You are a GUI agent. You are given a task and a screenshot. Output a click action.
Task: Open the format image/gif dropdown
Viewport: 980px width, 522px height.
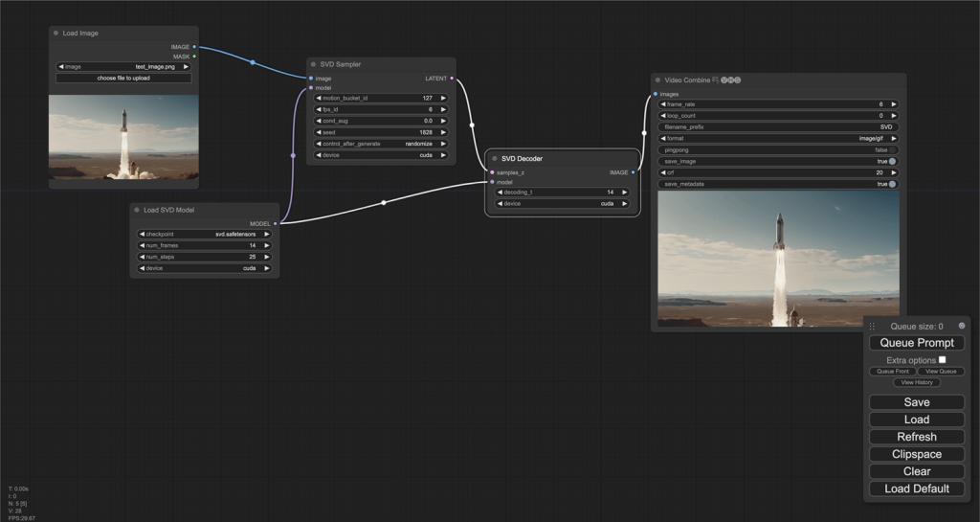778,138
